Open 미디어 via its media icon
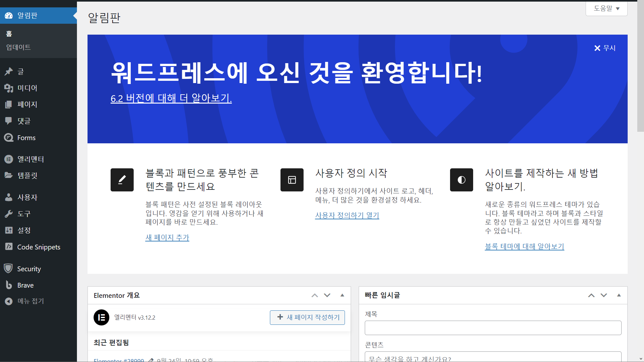The image size is (644, 362). (9, 88)
